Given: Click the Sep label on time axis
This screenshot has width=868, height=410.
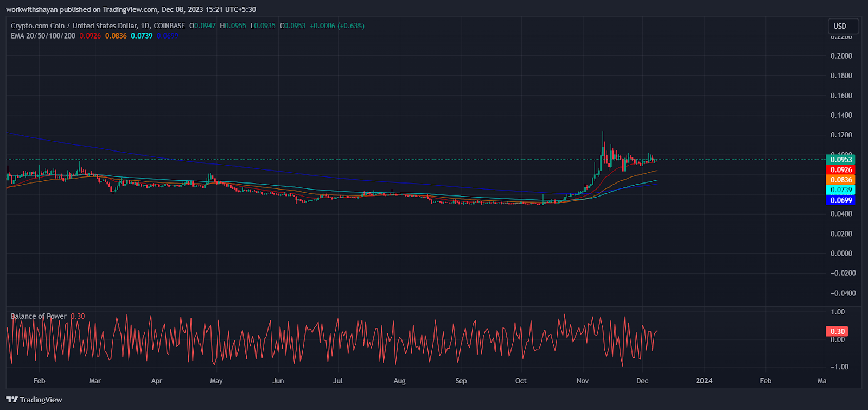Looking at the screenshot, I should [x=461, y=381].
